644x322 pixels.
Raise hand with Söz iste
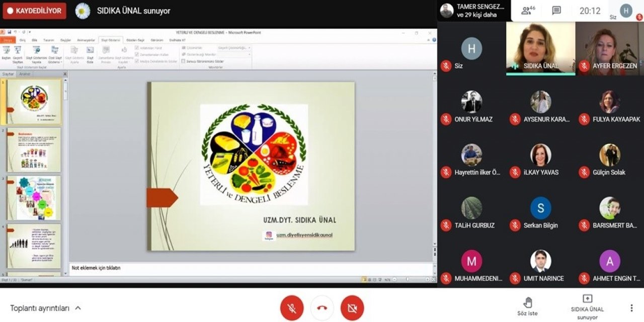527,307
